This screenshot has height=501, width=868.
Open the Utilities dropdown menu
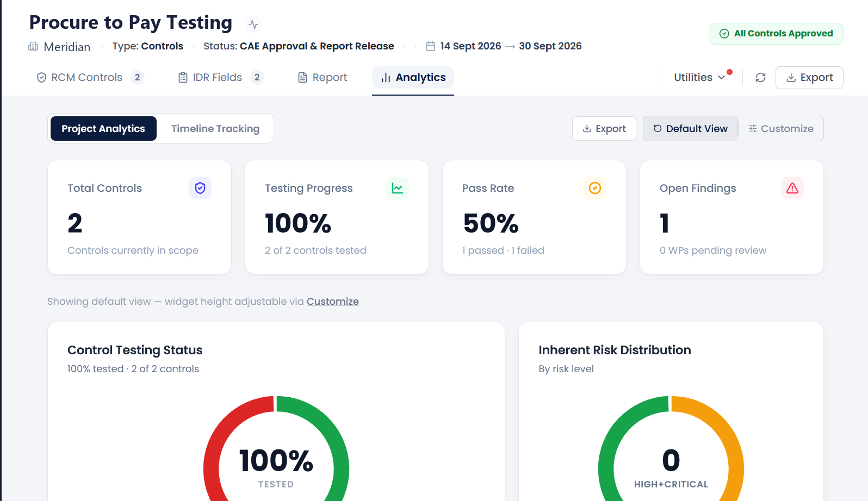coord(699,78)
